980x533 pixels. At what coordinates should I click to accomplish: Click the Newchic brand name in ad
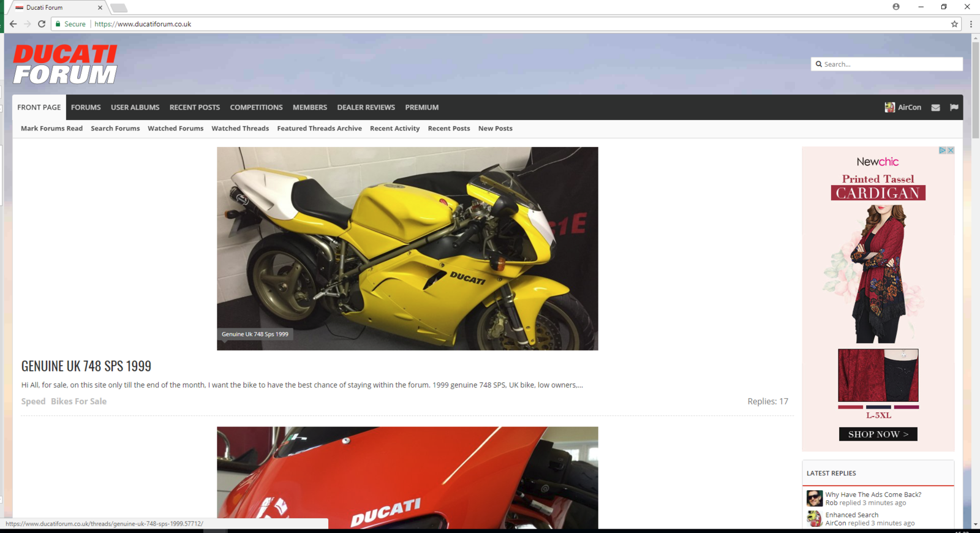(x=878, y=162)
